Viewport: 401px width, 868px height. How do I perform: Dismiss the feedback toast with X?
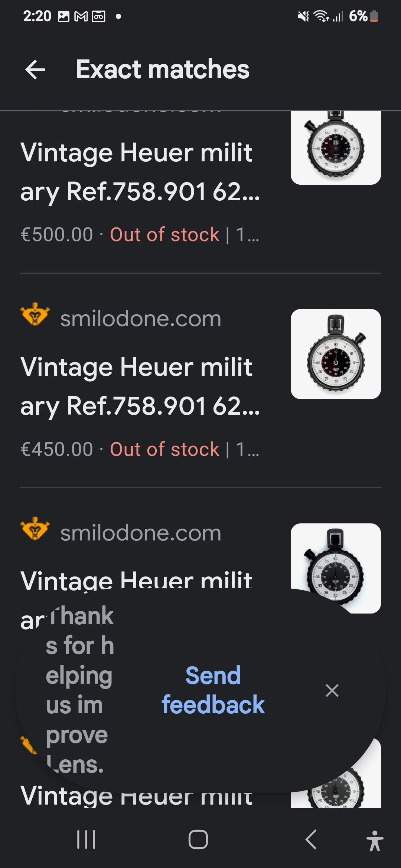pyautogui.click(x=332, y=690)
